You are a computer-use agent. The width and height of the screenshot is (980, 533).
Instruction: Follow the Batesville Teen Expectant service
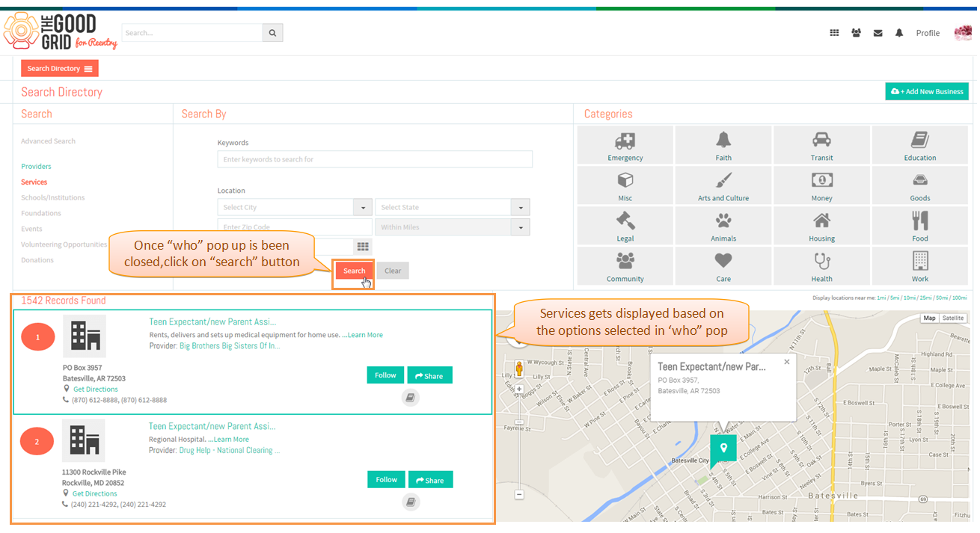385,375
